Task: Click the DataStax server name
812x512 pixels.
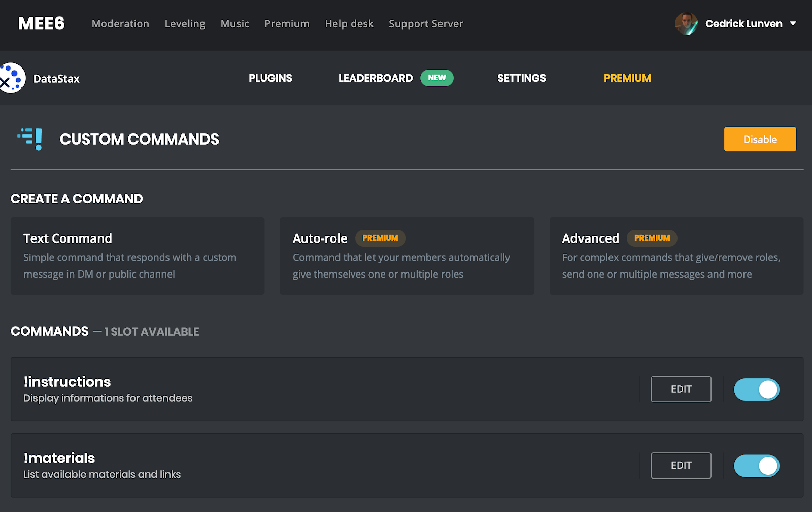Action: coord(56,79)
